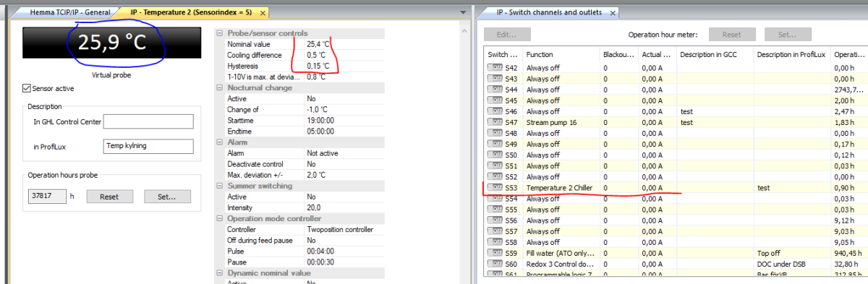Toggle the OFF switch icon for S56

pyautogui.click(x=495, y=220)
